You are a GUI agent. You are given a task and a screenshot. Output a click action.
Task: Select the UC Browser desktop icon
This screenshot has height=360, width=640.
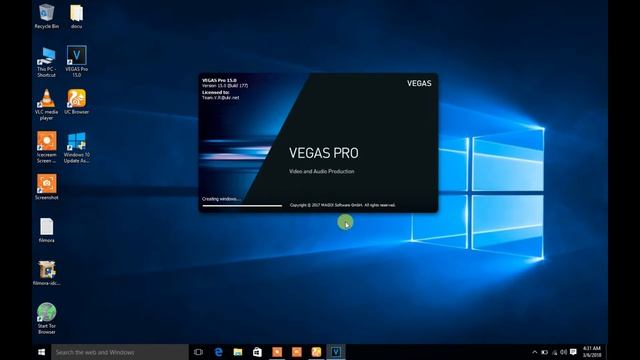[76, 102]
